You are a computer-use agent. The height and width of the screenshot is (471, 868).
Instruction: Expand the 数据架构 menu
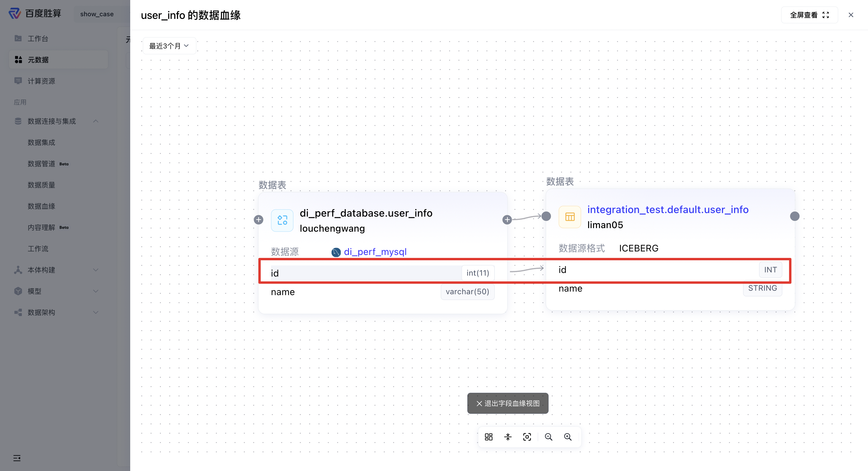(x=96, y=312)
